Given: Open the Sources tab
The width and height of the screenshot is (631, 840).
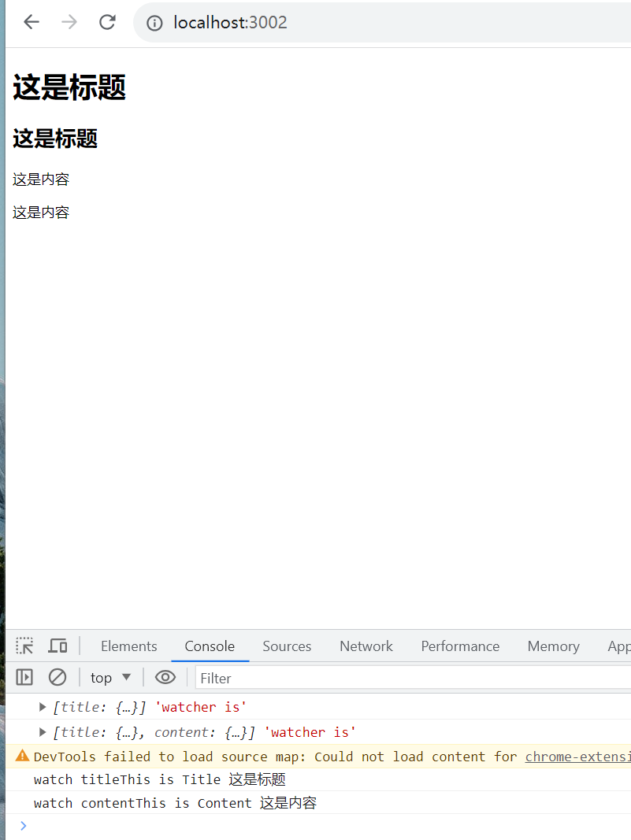Looking at the screenshot, I should pos(287,646).
